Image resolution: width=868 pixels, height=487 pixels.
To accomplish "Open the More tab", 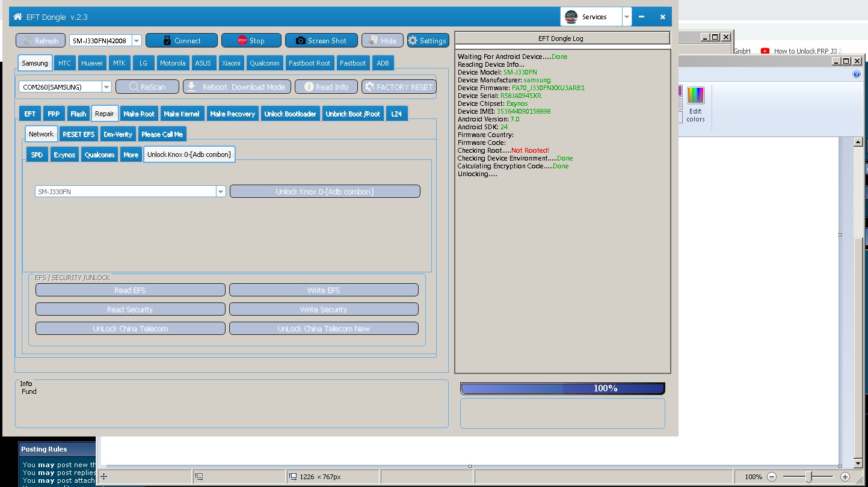I will [131, 155].
